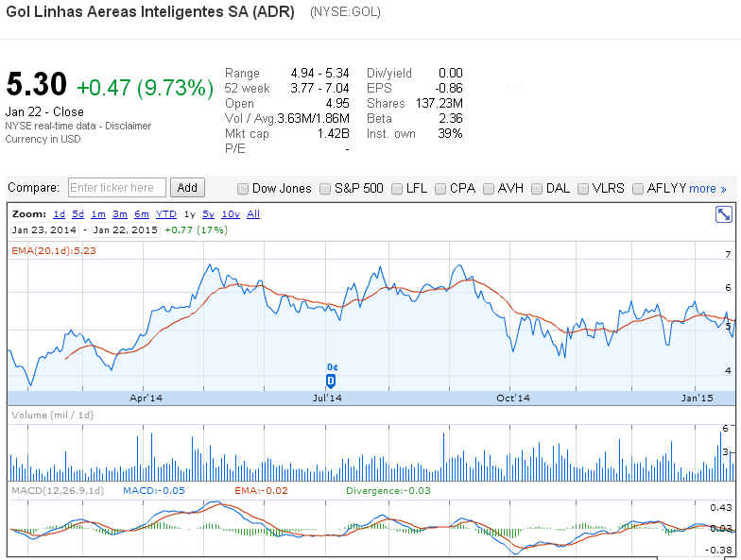
Task: Click the MACD(12,26,9,1d) indicator label
Action: point(58,491)
